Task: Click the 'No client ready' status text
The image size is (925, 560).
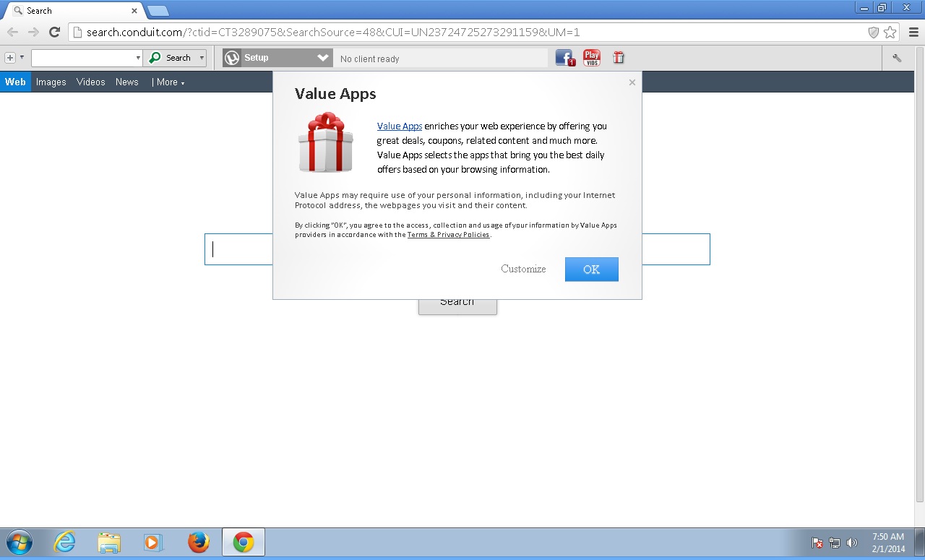Action: [370, 59]
